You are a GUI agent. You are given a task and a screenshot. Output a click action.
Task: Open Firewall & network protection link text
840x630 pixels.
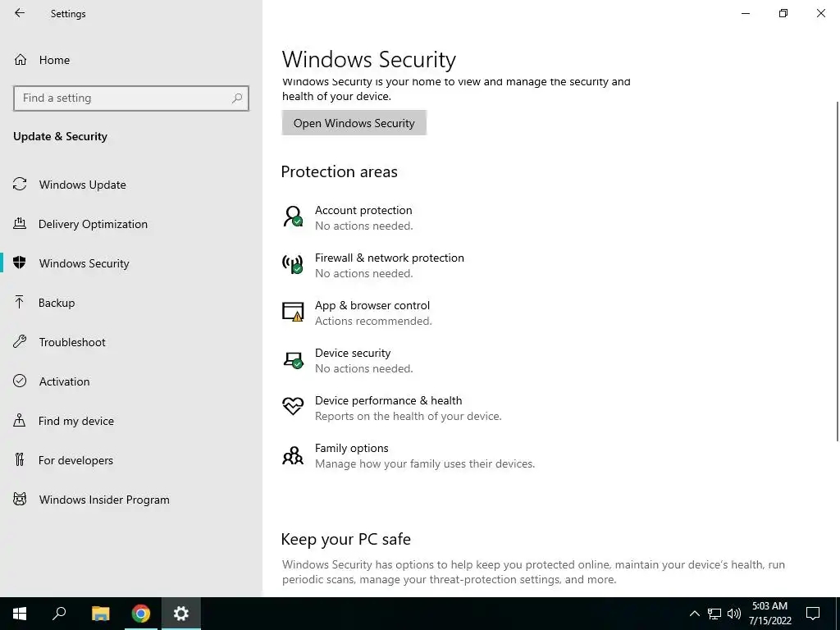(390, 258)
